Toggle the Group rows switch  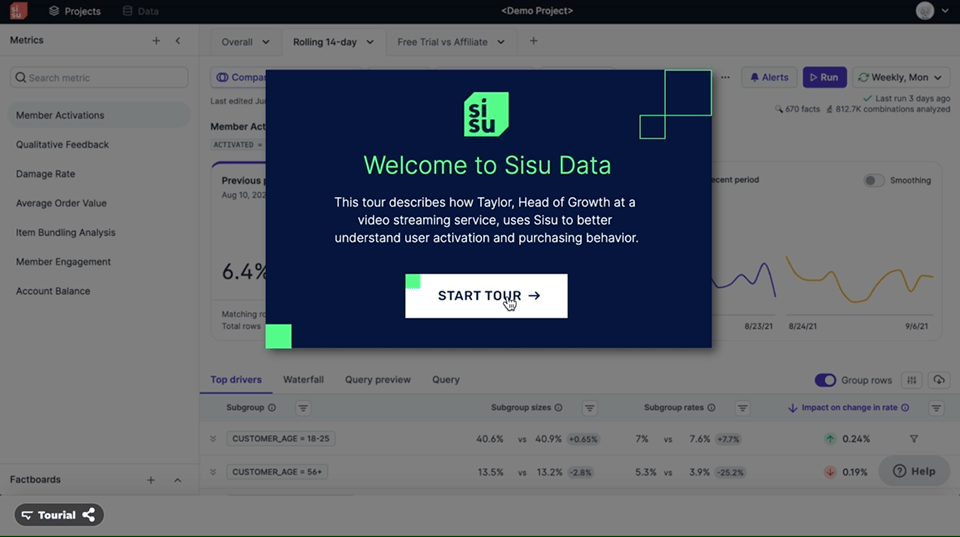click(x=825, y=380)
